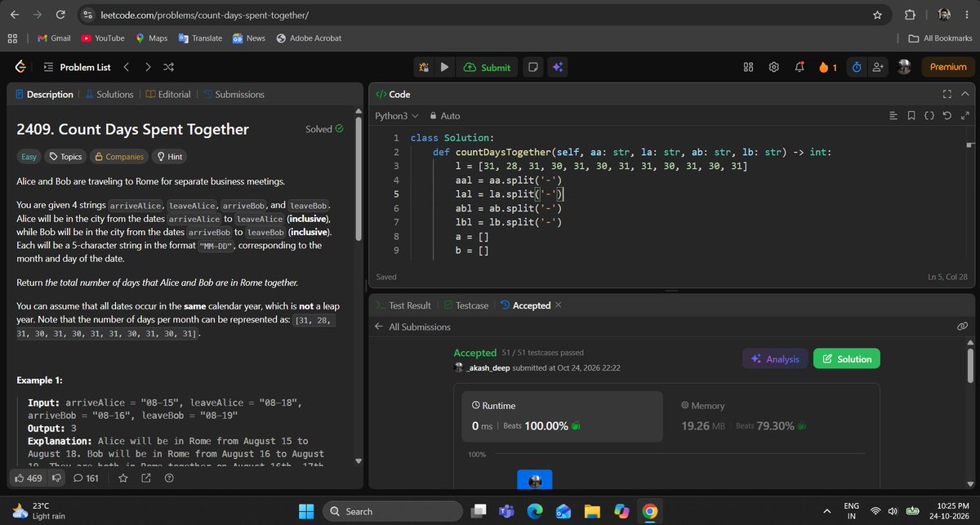980x525 pixels.
Task: Pick a random problem shuffle icon
Action: pos(168,67)
